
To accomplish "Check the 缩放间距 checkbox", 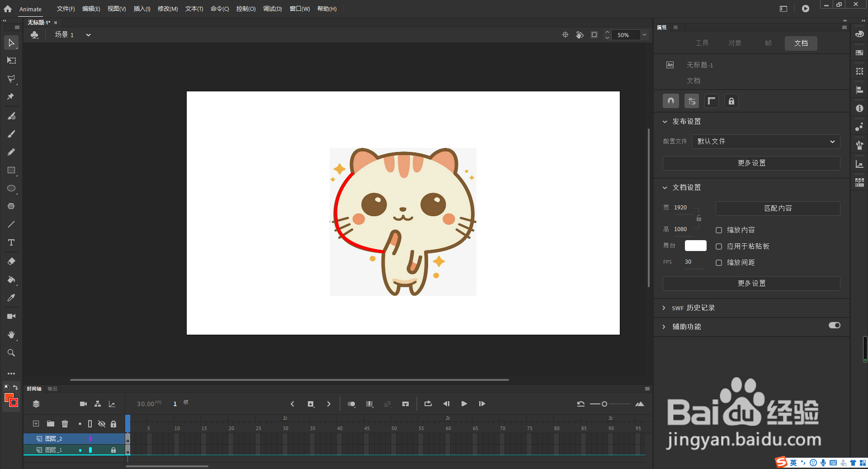I will coord(719,263).
